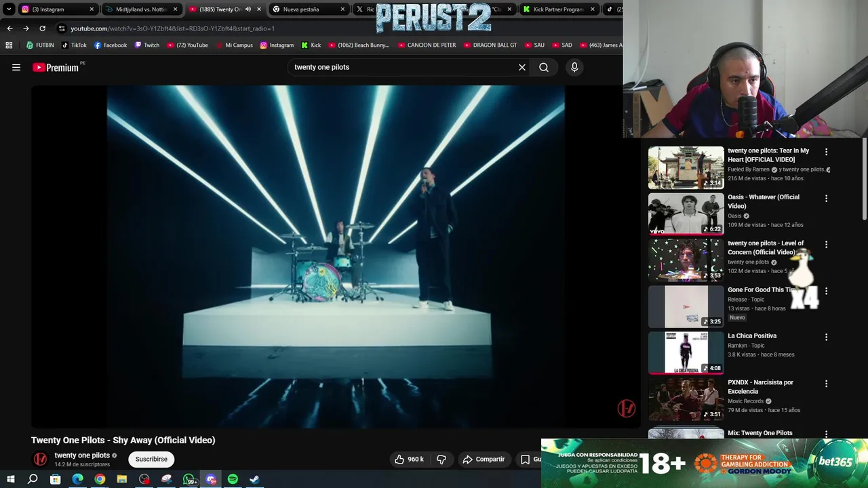Open options menu for Tear In My Heart
Screen dimensions: 868x488
click(826, 152)
